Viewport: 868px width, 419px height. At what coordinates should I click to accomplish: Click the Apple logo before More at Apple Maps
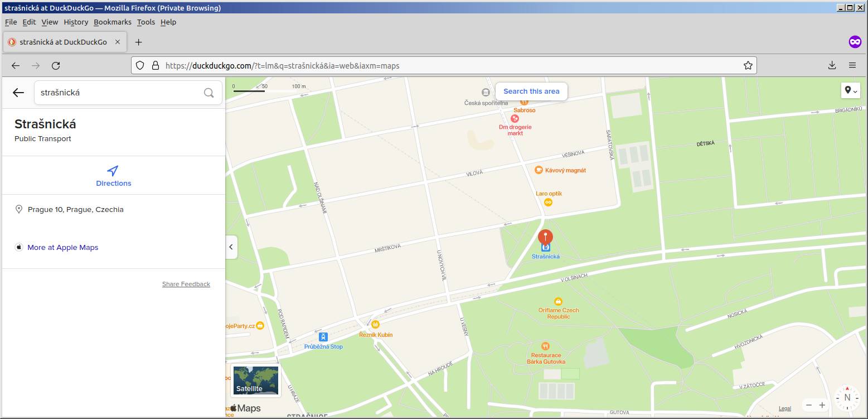click(19, 247)
